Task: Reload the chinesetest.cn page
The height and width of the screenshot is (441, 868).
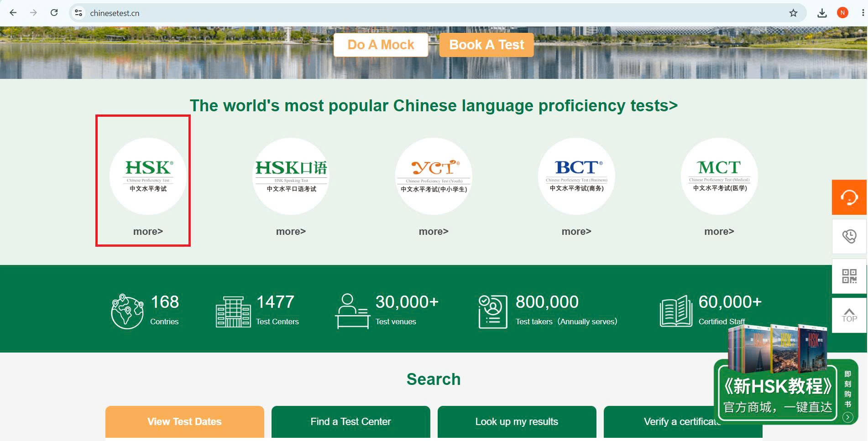Action: (x=54, y=13)
